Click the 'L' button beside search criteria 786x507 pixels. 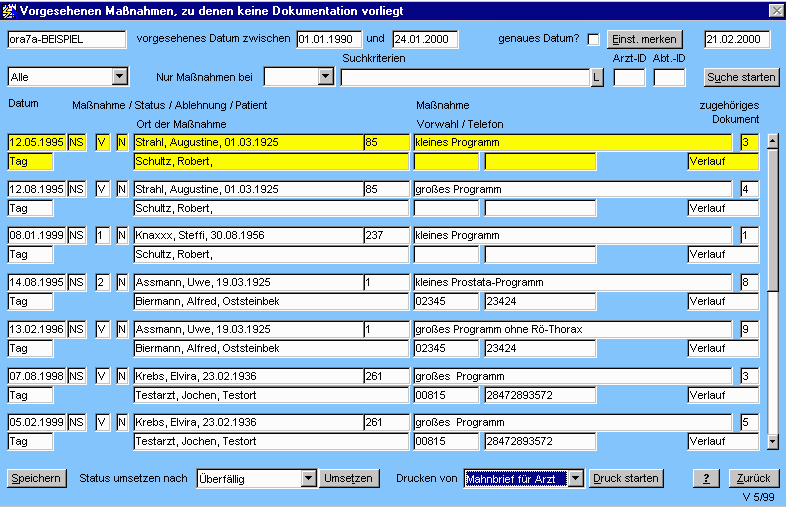tap(597, 77)
